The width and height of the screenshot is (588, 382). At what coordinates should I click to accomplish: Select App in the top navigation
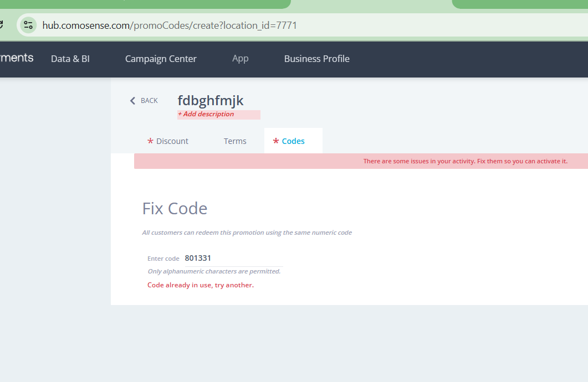[x=240, y=59]
